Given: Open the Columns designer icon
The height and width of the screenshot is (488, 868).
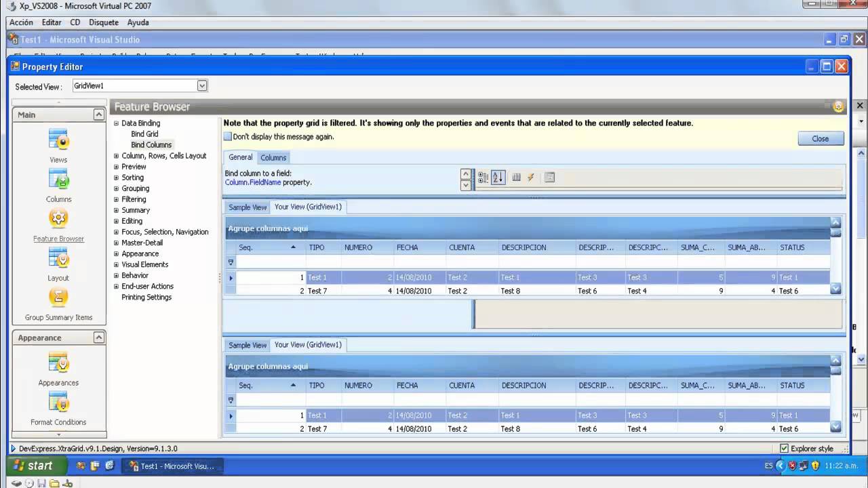Looking at the screenshot, I should 58,179.
